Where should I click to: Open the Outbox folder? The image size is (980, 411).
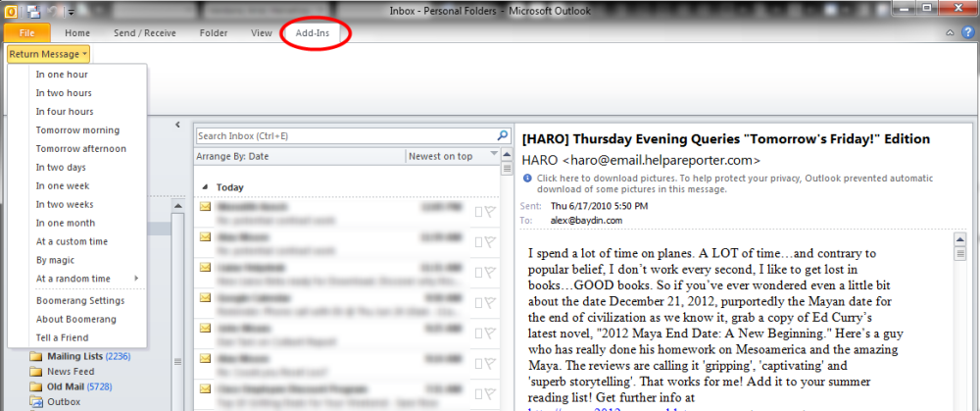point(56,401)
